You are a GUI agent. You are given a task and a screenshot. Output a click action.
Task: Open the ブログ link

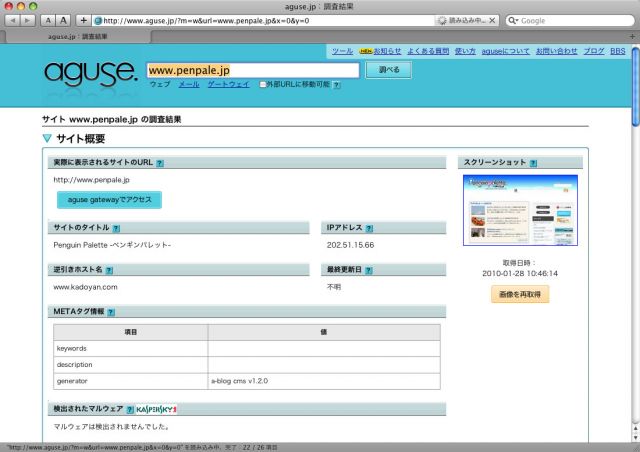pos(593,51)
